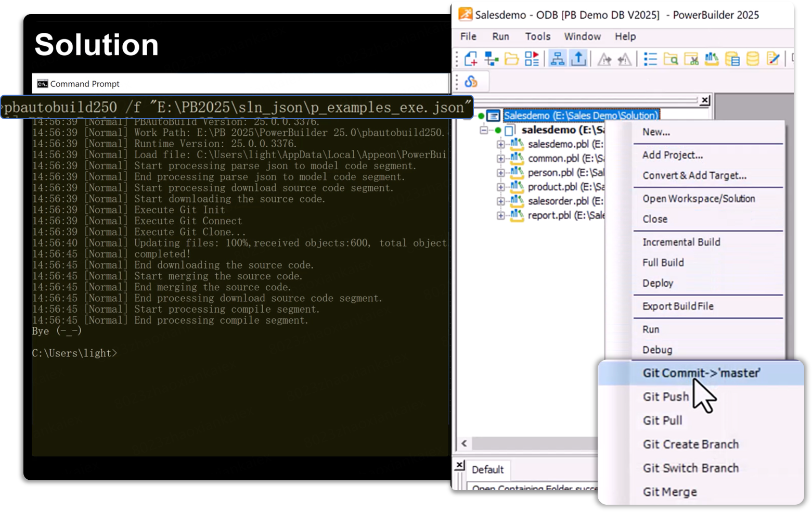The width and height of the screenshot is (812, 512).
Task: Click the Open folder toolbar icon
Action: pos(512,59)
